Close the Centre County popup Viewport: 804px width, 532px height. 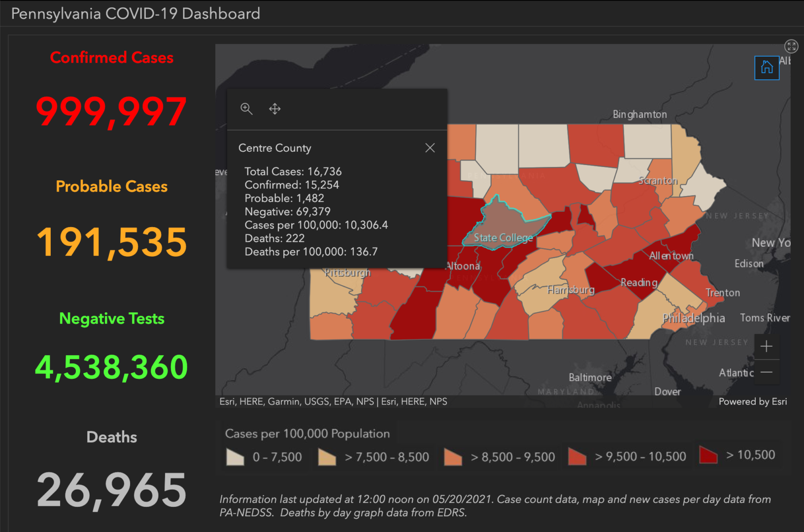tap(430, 148)
